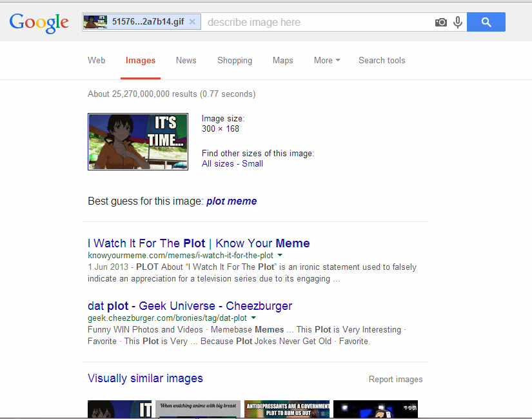The image size is (532, 419).
Task: Open 'I Watch It For The Plot' result
Action: pos(199,243)
